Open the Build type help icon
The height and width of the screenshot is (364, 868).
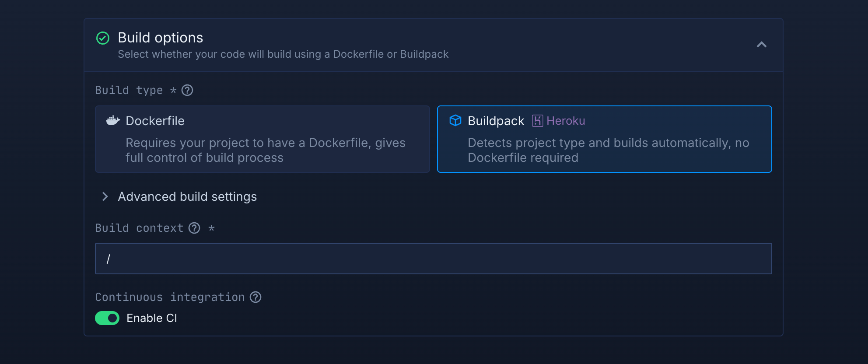click(187, 91)
